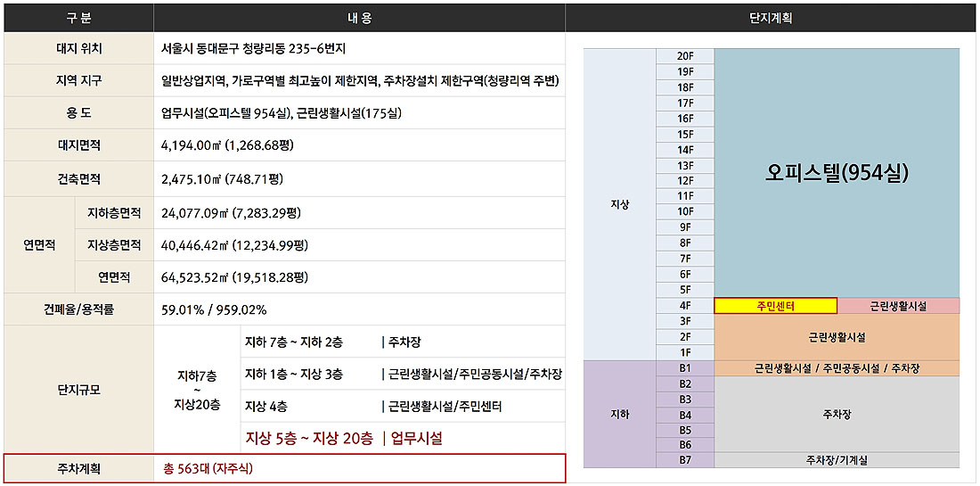Click the B4 floor cell
The width and height of the screenshot is (980, 486).
coord(685,414)
